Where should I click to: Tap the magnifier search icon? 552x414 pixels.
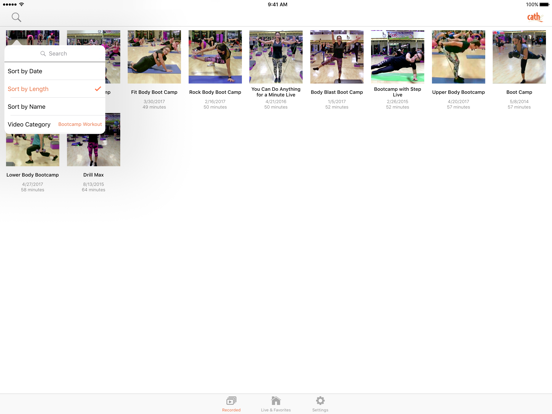coord(16,17)
